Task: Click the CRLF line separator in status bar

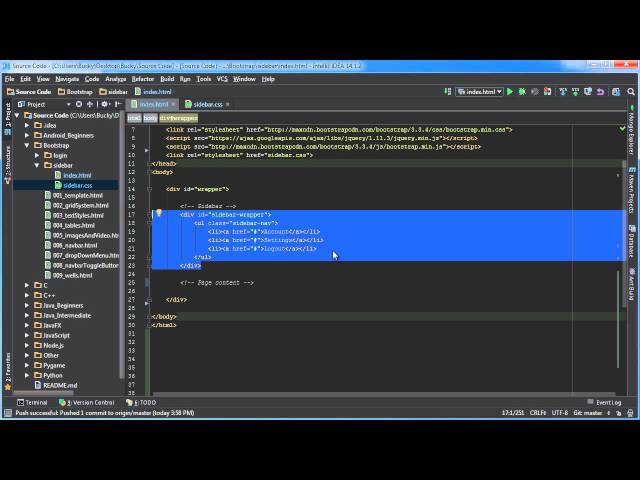Action: pos(538,413)
